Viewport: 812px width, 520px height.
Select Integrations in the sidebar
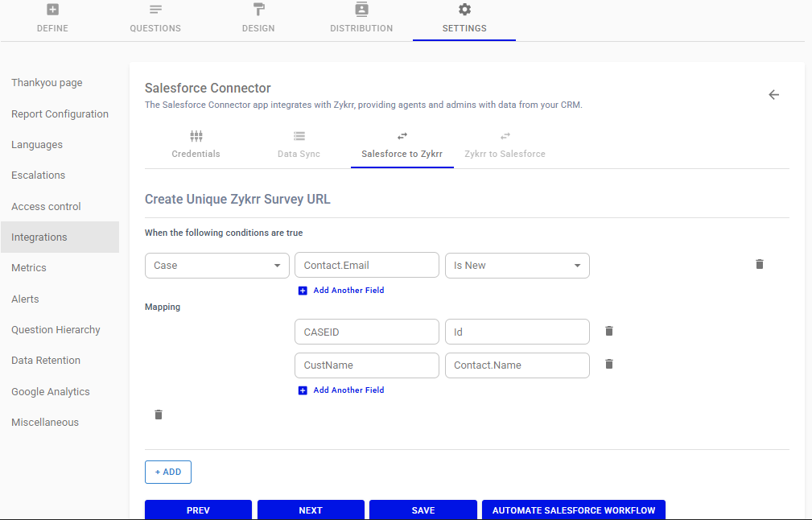coord(60,237)
